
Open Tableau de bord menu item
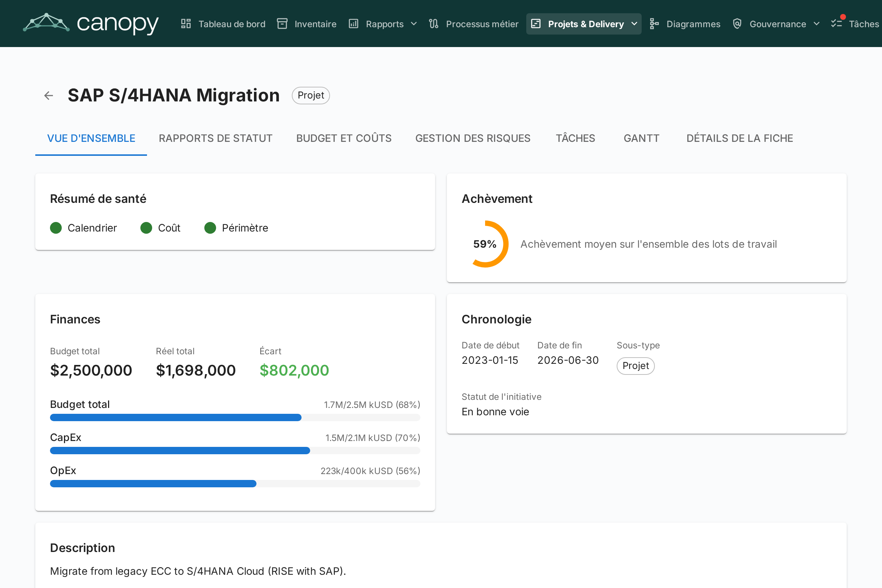(x=223, y=24)
